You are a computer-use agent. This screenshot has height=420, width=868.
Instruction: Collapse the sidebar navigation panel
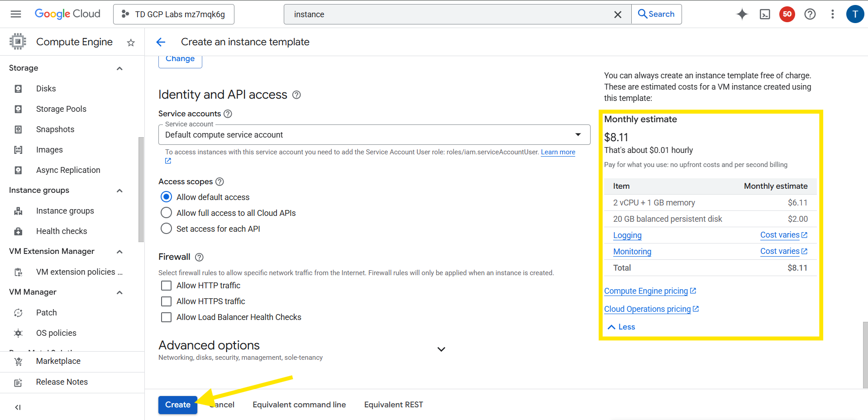pos(18,407)
